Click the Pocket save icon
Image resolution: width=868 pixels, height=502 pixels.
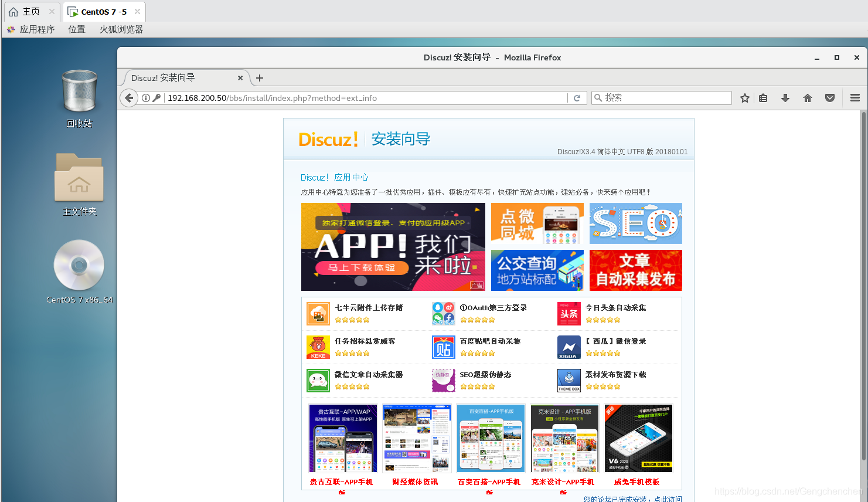coord(830,98)
